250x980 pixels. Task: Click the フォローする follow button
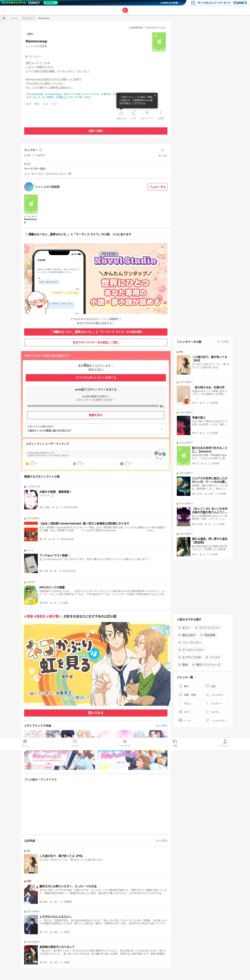(158, 187)
